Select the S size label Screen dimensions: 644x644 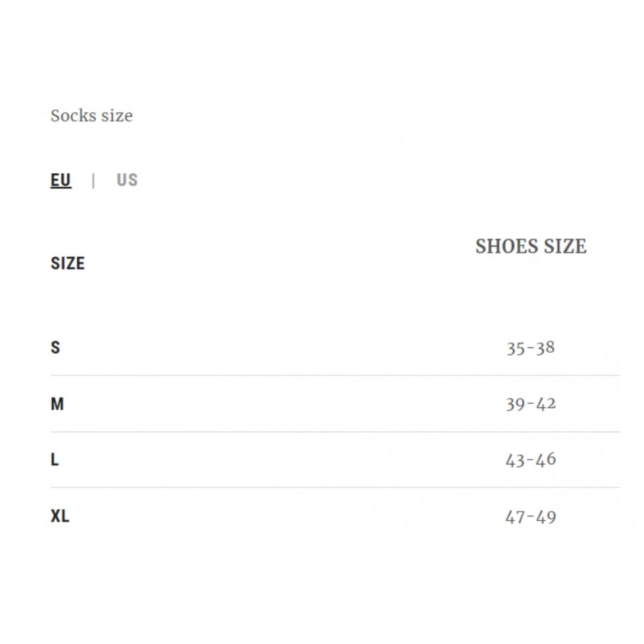click(x=55, y=348)
